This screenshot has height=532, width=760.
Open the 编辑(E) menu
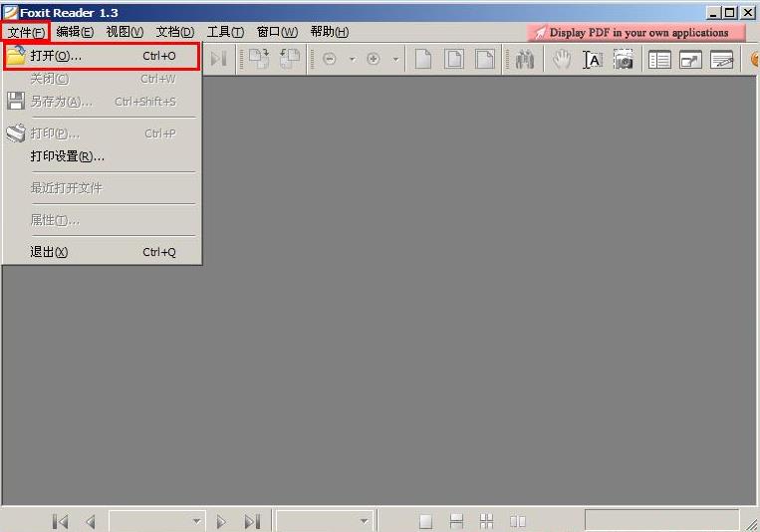pyautogui.click(x=75, y=32)
